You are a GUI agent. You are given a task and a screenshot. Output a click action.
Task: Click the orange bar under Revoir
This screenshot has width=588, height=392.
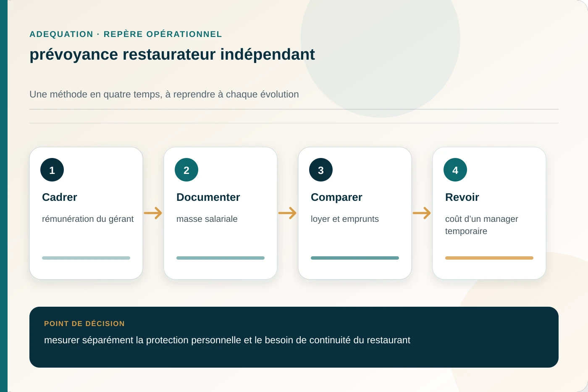489,258
